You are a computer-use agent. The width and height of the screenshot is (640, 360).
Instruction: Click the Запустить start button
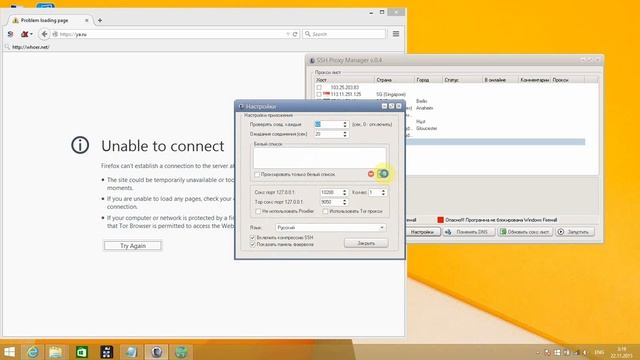coord(575,232)
